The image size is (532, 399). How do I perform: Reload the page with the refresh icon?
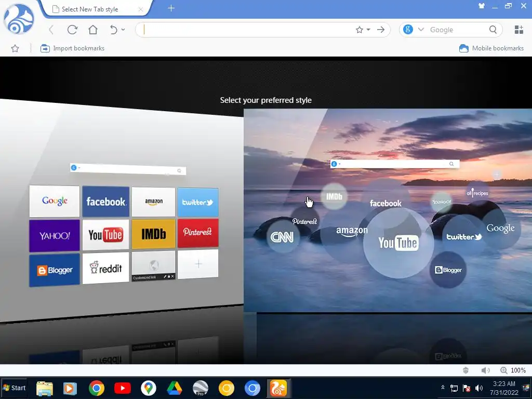click(72, 30)
